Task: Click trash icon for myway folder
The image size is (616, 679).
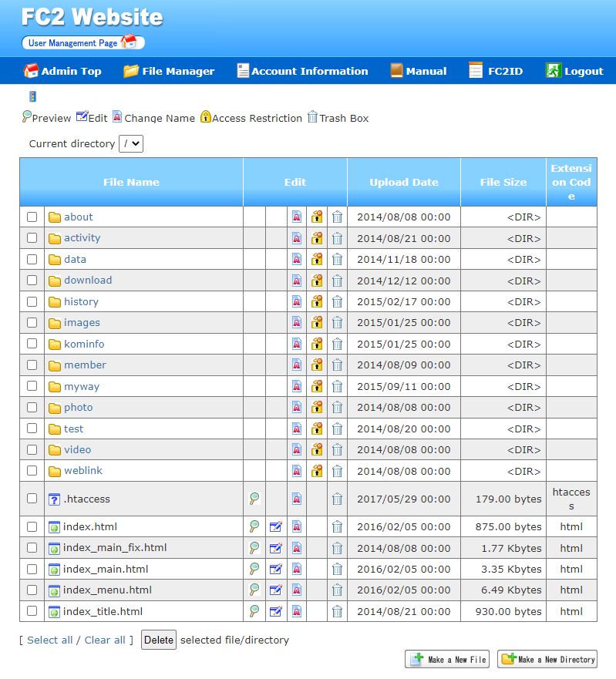Action: click(337, 386)
